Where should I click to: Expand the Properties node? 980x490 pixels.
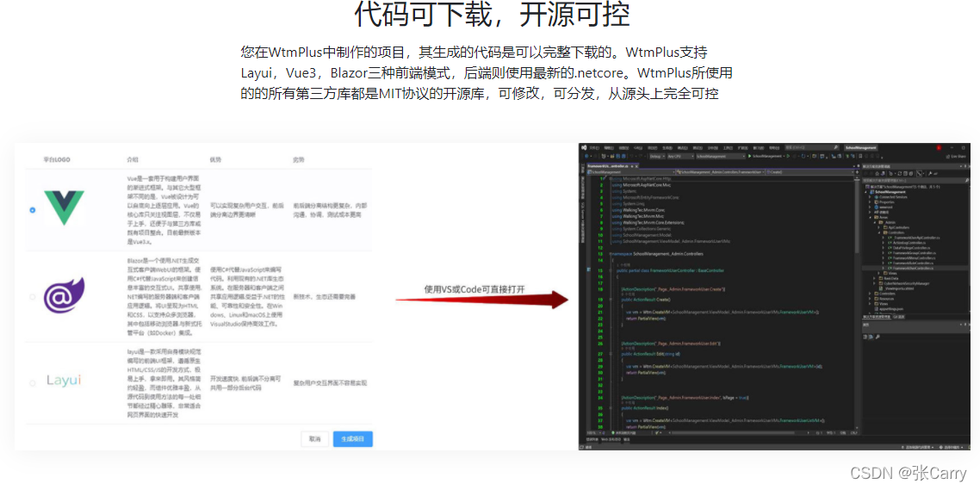[870, 202]
